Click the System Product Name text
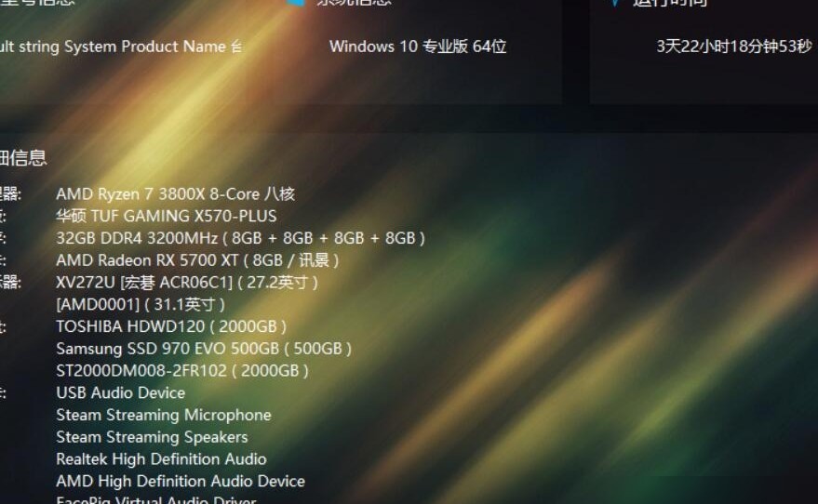 (145, 46)
